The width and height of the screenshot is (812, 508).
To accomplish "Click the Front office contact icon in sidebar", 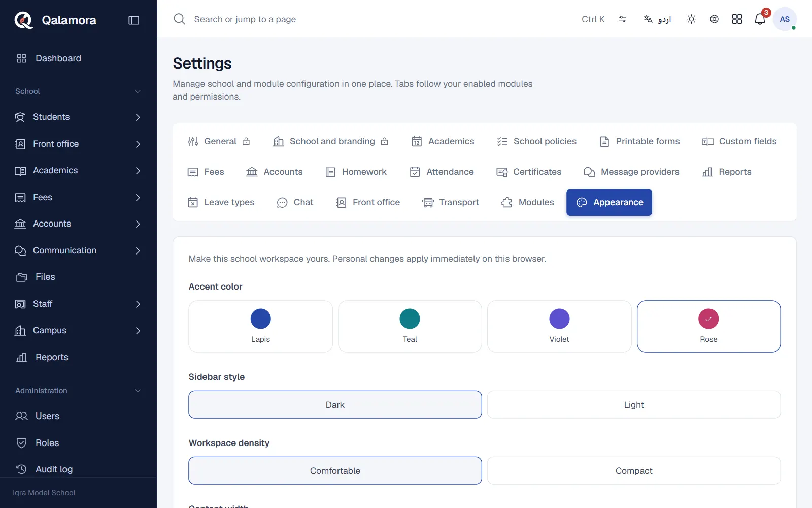I will point(20,144).
